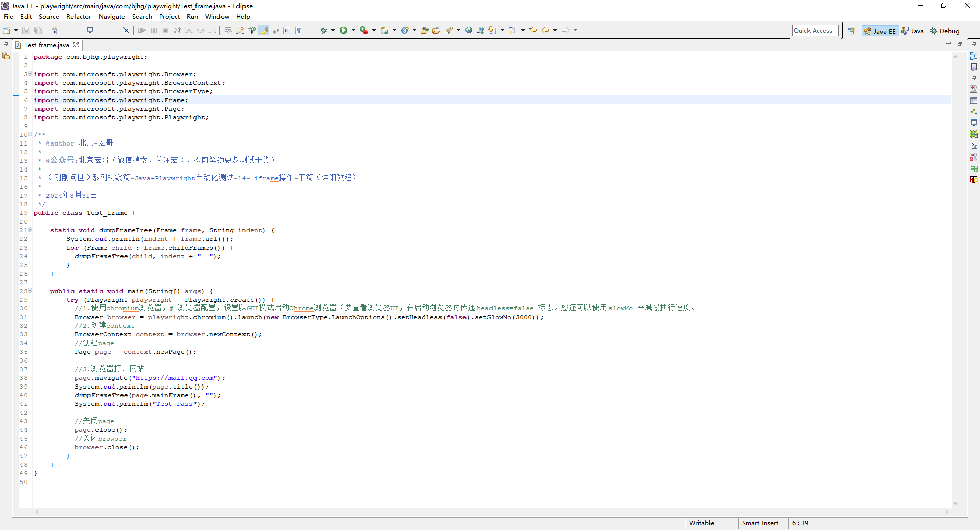Open the Edit menu
The width and height of the screenshot is (980, 530).
pyautogui.click(x=26, y=17)
